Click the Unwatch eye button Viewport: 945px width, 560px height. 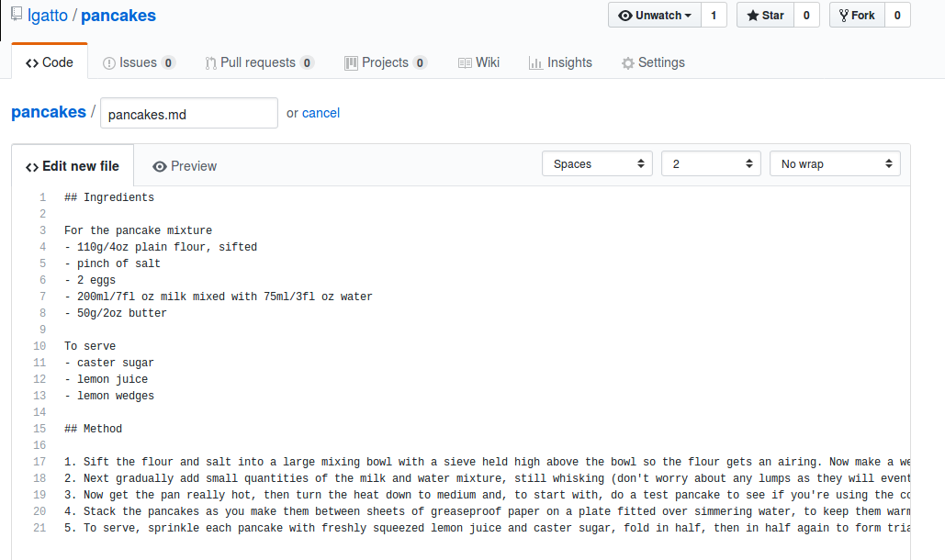[654, 16]
